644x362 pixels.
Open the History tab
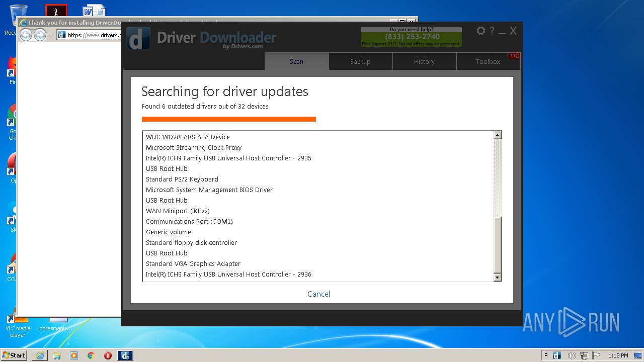coord(424,61)
